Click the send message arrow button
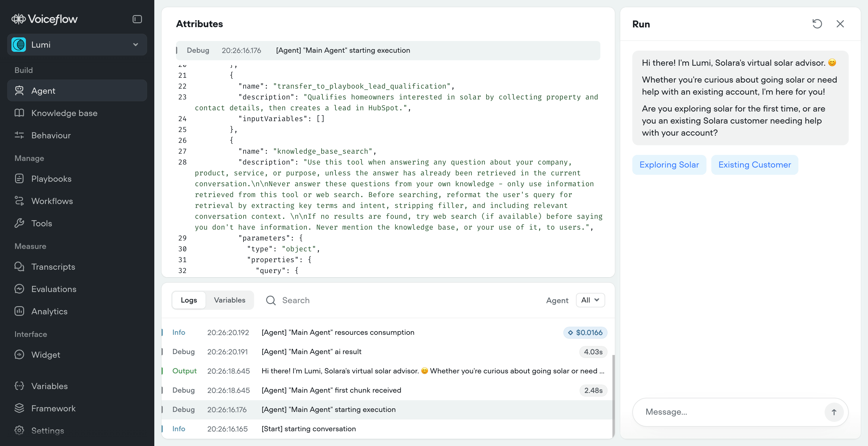Screen dimensions: 868x446 tap(834, 412)
